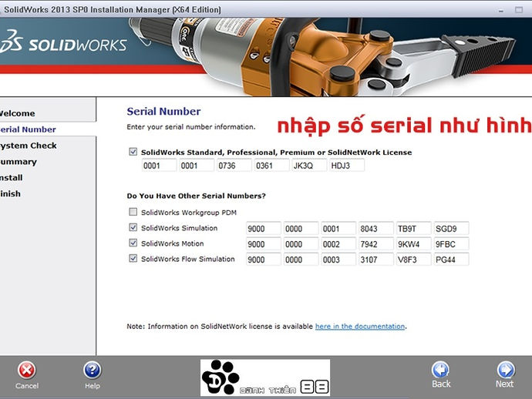Click Simulation serial field containing SGD9

point(451,229)
